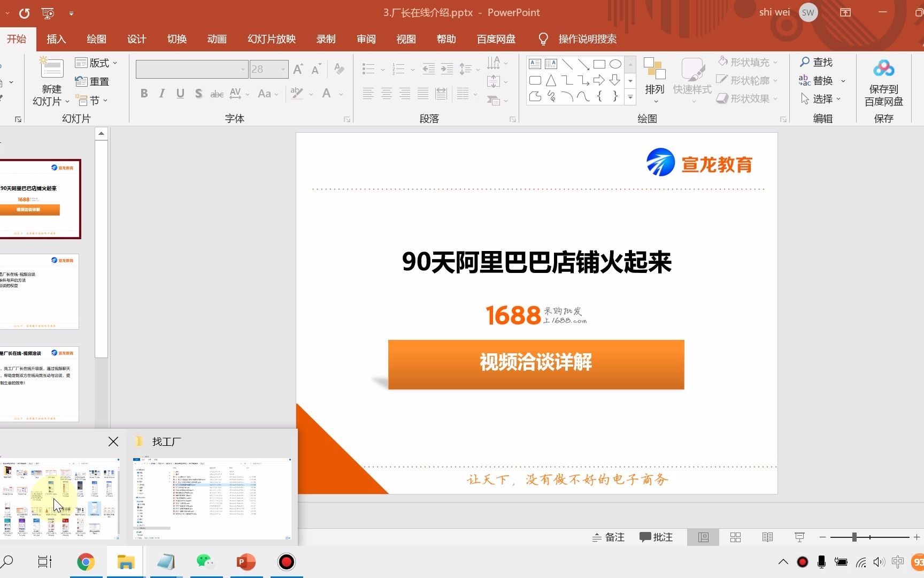Click the Numbering list icon
Viewport: 924px width, 578px height.
[x=398, y=69]
